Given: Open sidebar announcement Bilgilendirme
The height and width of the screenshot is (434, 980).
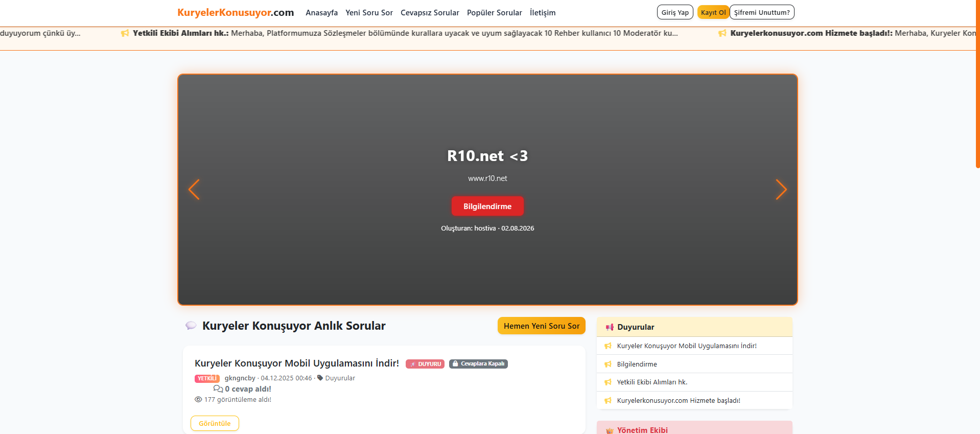Looking at the screenshot, I should [637, 364].
